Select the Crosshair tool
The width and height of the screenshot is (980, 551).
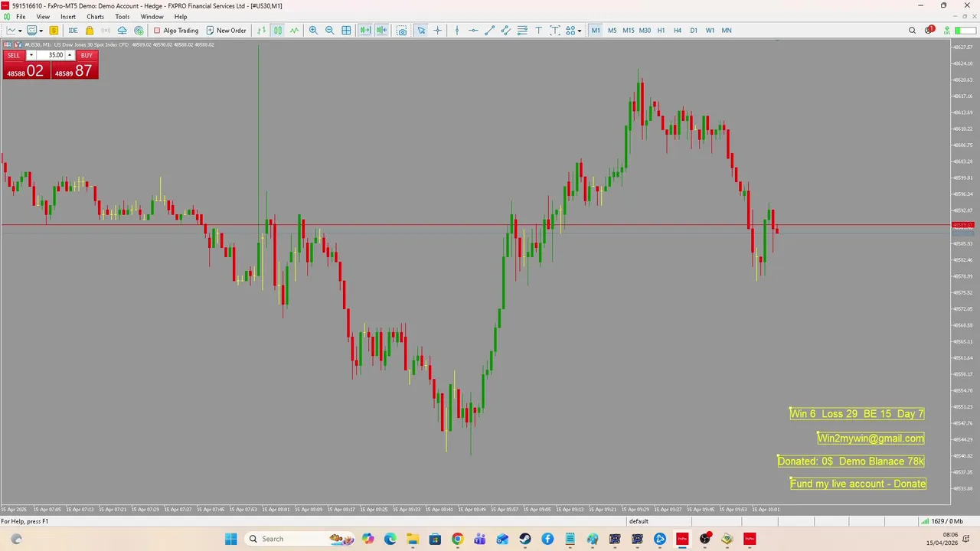pos(437,31)
